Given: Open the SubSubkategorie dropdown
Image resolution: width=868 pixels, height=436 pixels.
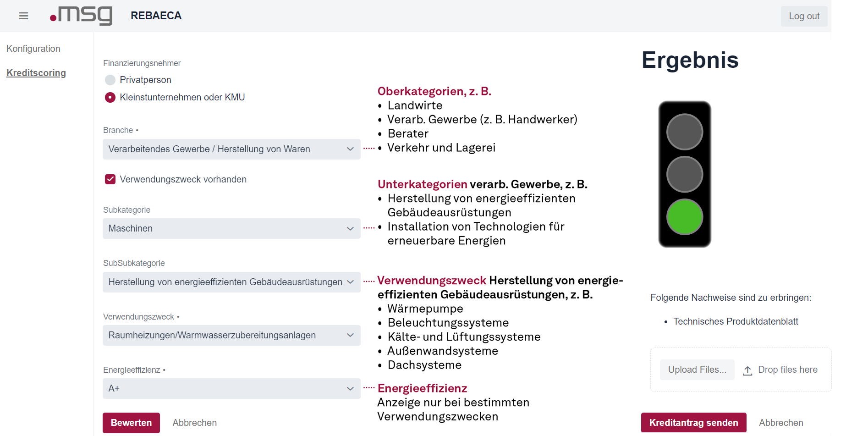Looking at the screenshot, I should pyautogui.click(x=231, y=282).
